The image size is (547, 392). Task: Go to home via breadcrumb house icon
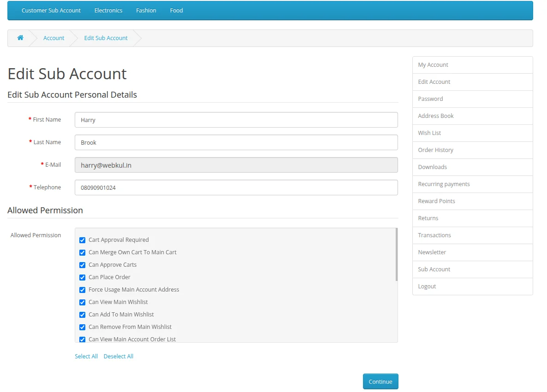click(x=20, y=38)
